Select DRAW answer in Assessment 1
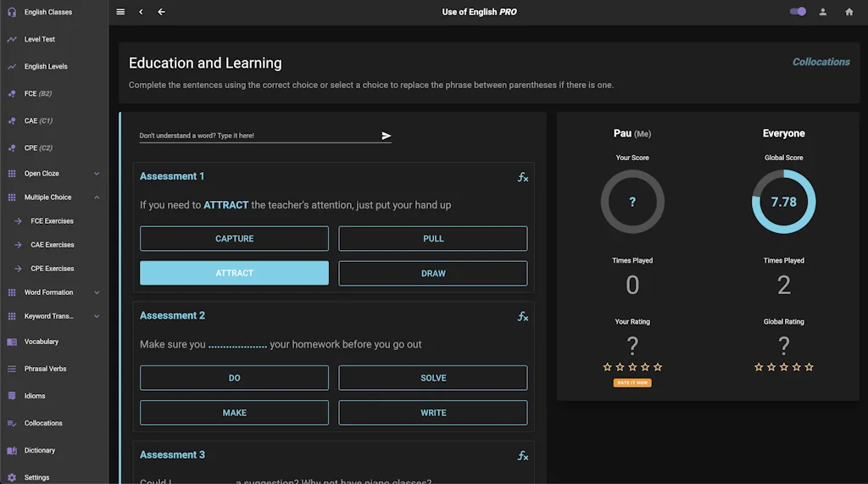The image size is (868, 484). 433,274
